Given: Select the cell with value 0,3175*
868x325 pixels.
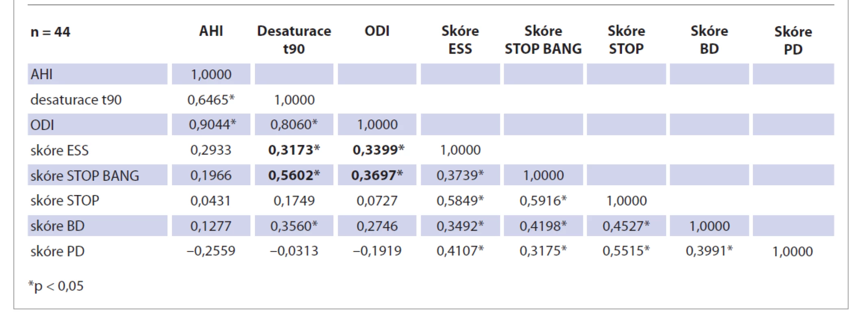Looking at the screenshot, I should [543, 251].
